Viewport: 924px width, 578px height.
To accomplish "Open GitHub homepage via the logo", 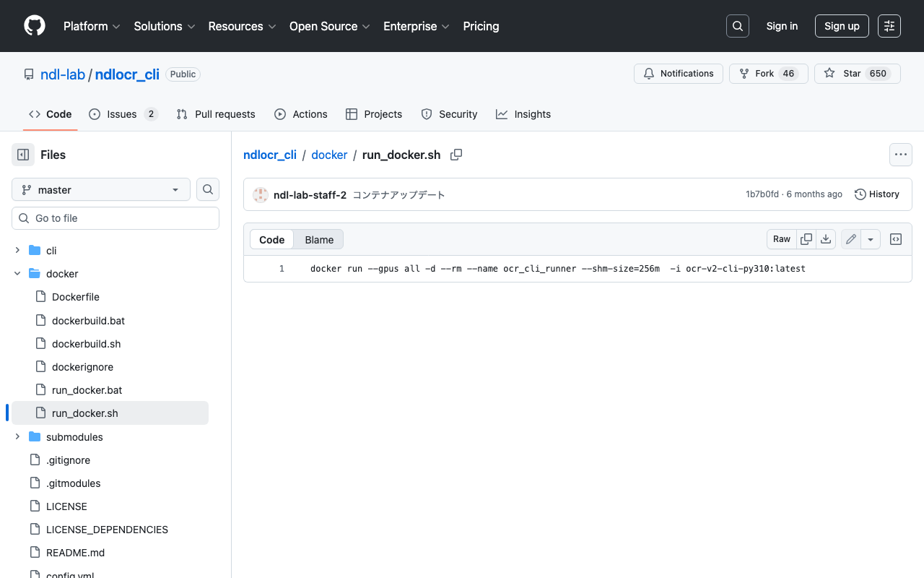I will tap(34, 26).
